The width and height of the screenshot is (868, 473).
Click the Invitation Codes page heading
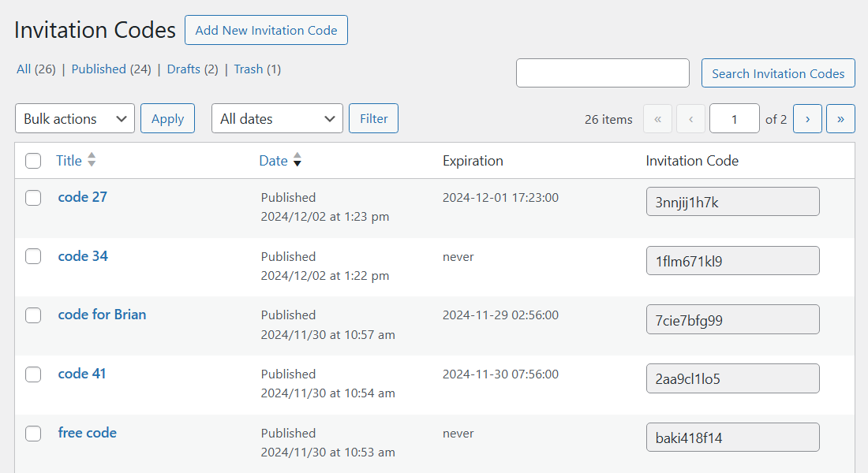(x=95, y=30)
